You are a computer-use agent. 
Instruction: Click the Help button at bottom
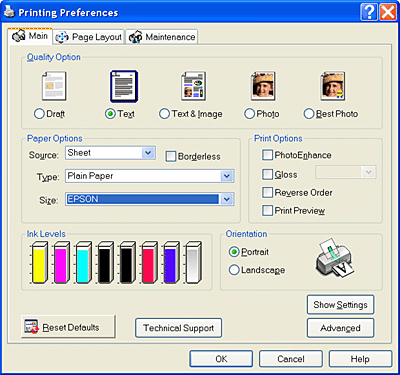coord(360,359)
